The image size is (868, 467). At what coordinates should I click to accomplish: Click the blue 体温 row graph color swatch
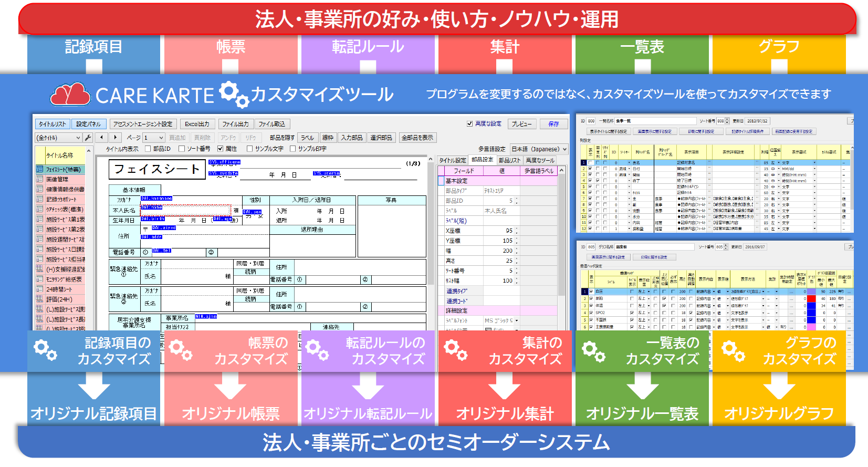click(x=811, y=306)
